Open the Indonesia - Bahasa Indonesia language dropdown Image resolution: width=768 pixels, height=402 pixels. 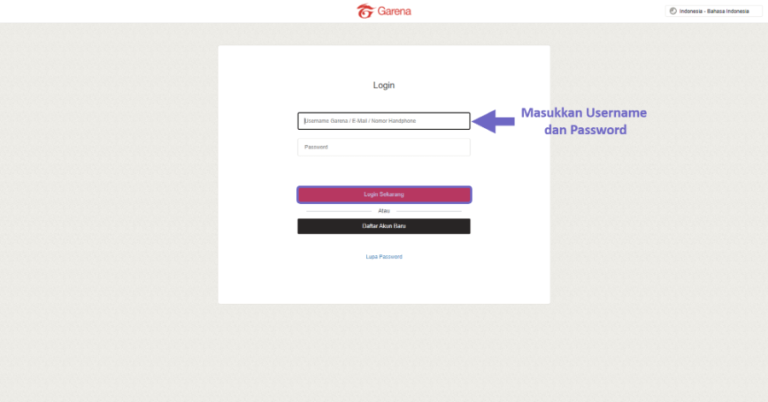[x=714, y=11]
